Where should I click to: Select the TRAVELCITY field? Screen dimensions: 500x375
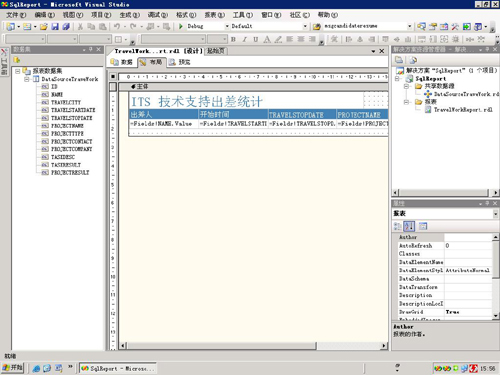coord(66,102)
